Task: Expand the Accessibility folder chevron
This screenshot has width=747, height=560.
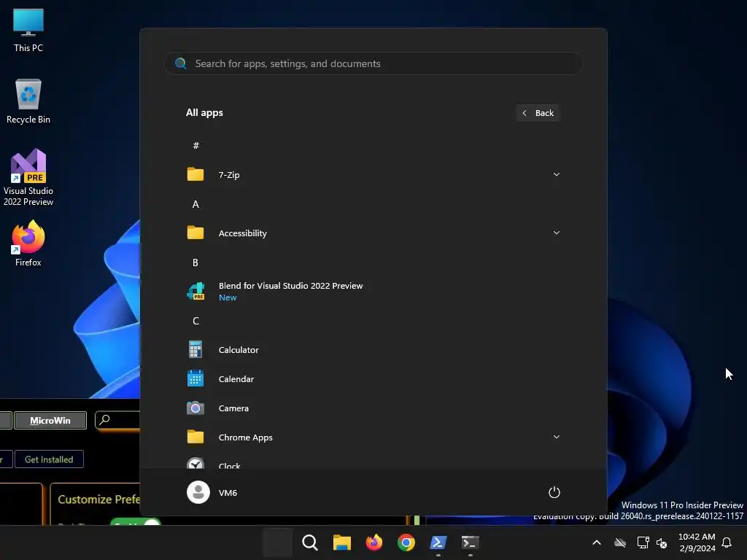Action: coord(556,233)
